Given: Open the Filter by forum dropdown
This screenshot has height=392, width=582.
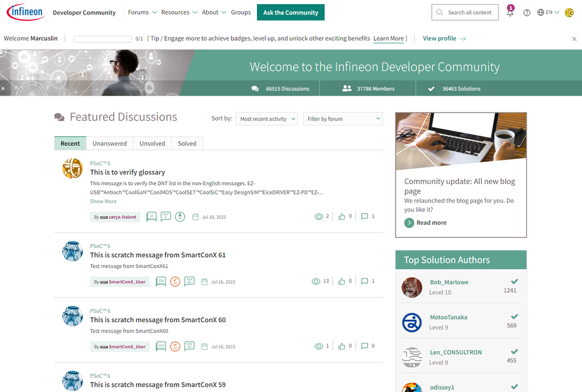Looking at the screenshot, I should click(343, 119).
